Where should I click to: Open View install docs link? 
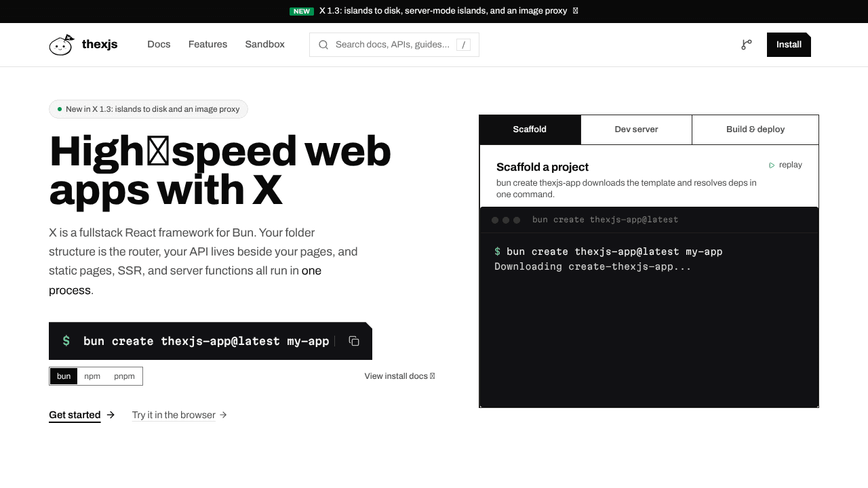click(399, 376)
